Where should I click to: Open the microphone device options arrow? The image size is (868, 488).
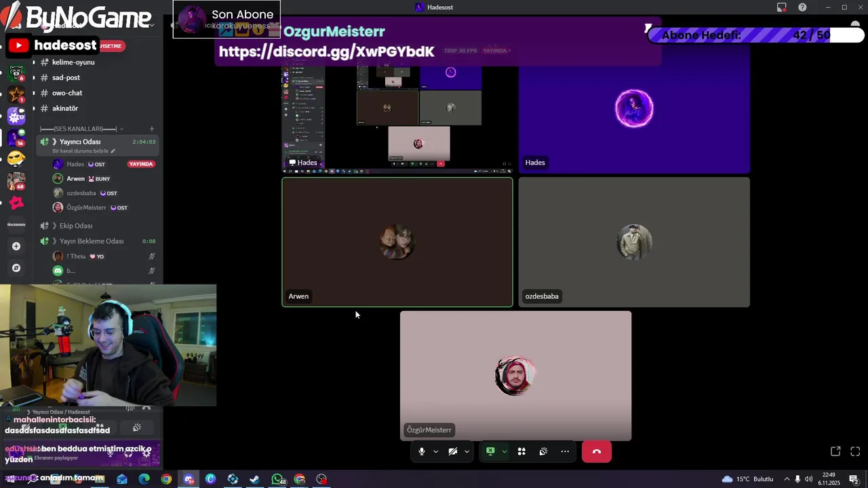tap(435, 451)
